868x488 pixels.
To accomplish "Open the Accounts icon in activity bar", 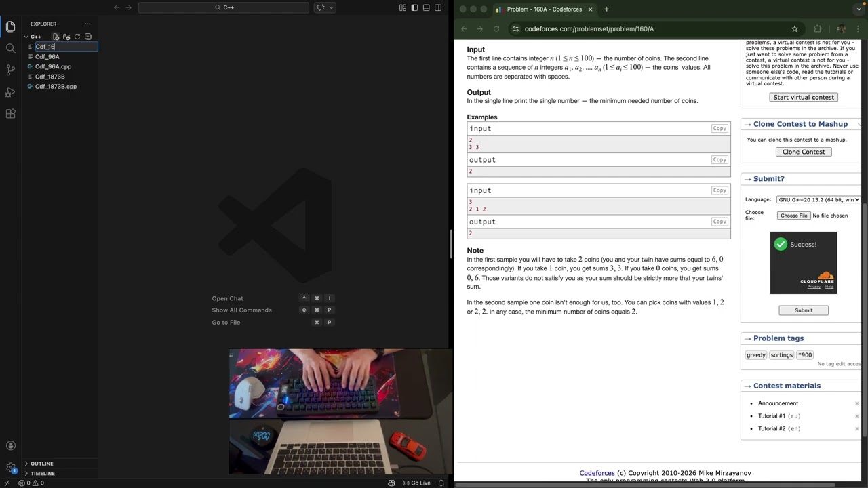I will (x=10, y=445).
